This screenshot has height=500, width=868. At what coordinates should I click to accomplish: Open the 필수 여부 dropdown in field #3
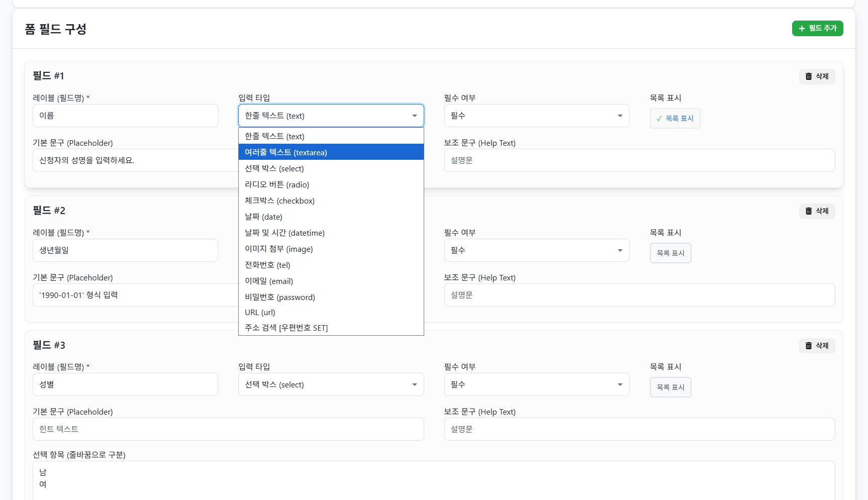(x=537, y=384)
